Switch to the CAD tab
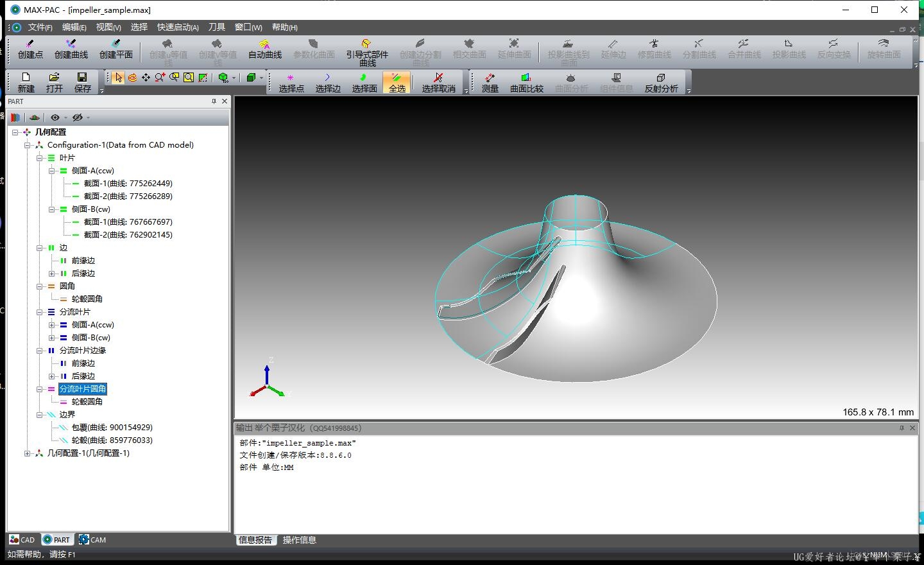The height and width of the screenshot is (565, 924). click(x=22, y=539)
